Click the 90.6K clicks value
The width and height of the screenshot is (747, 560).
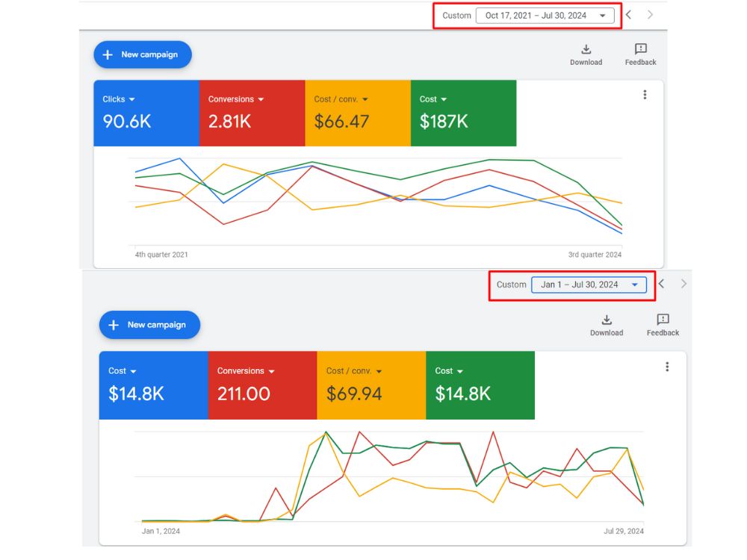point(127,122)
